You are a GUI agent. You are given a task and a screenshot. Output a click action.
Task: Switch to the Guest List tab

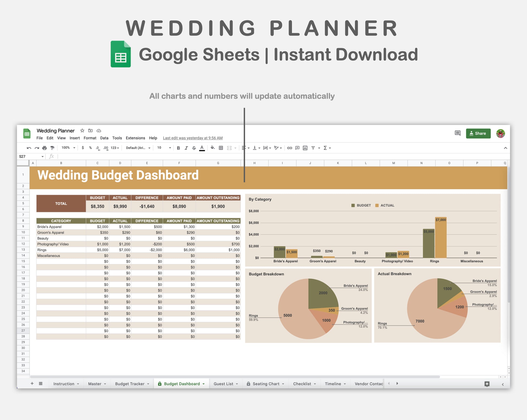[x=223, y=384]
